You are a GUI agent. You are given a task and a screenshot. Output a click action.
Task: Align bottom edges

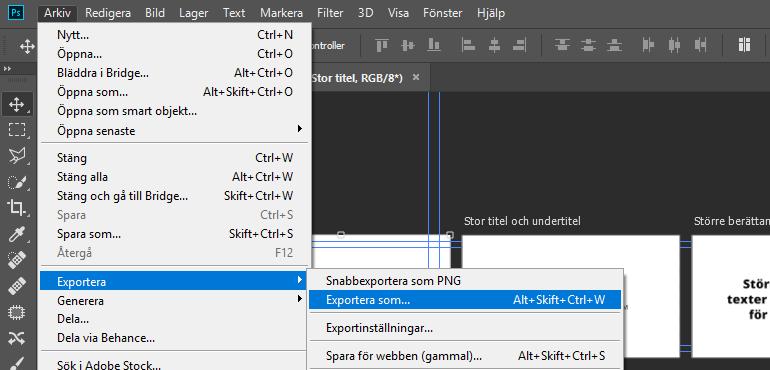434,45
